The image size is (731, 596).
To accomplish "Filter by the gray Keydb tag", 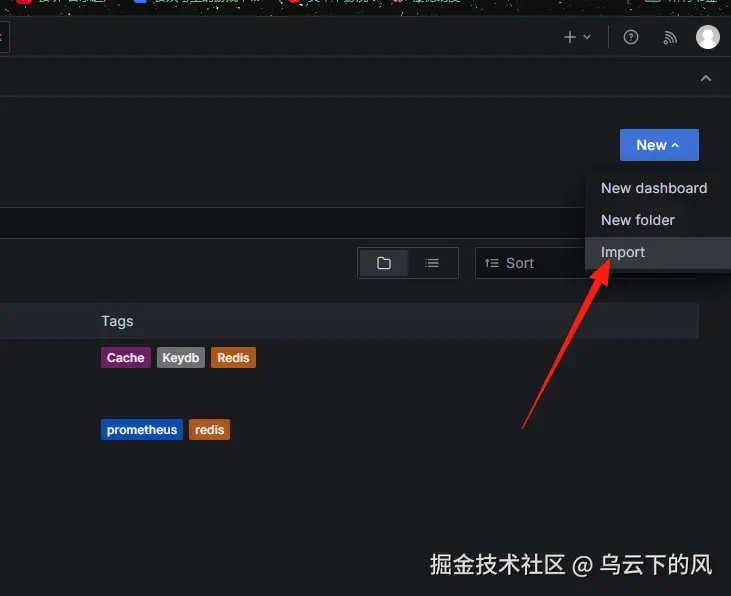I will tap(181, 358).
